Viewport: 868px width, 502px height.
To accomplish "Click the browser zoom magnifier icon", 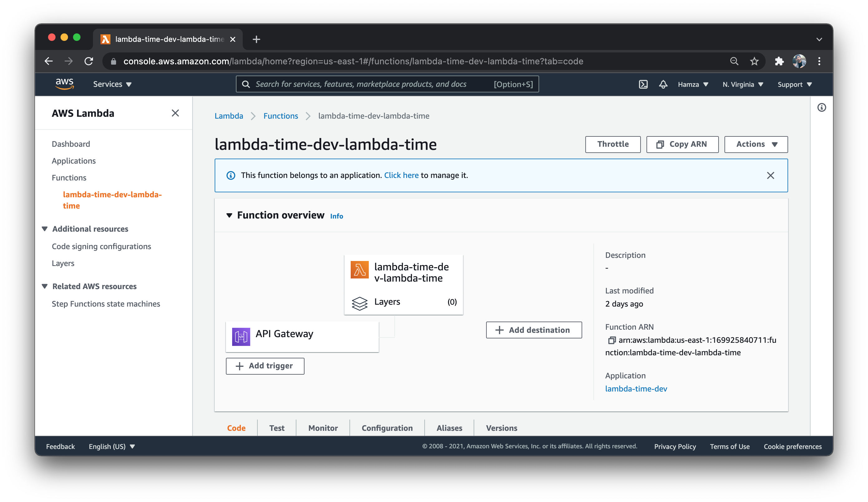I will click(x=734, y=61).
